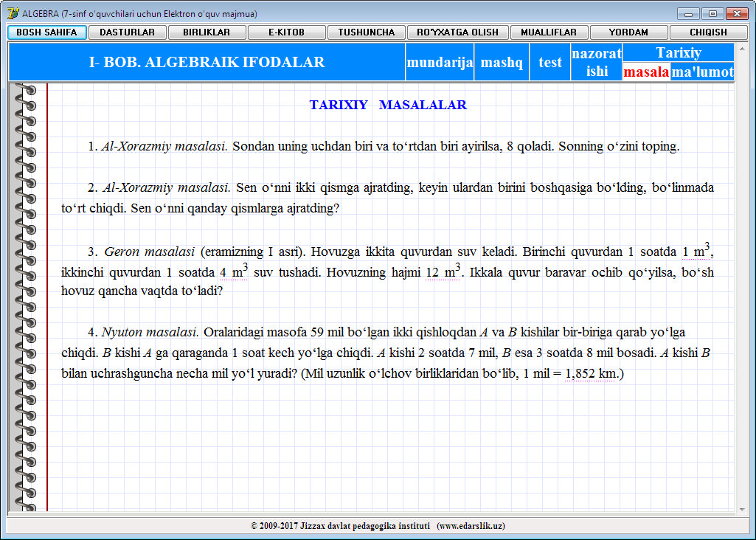
Task: Start the test section
Action: 549,62
